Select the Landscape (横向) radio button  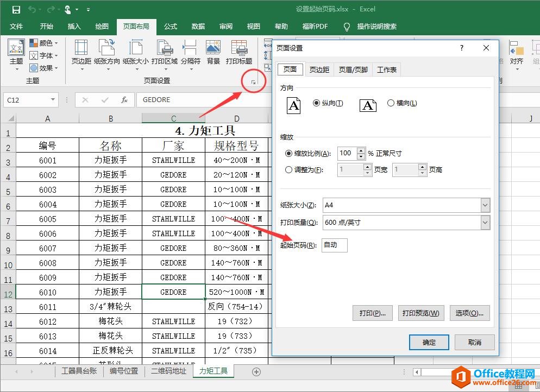point(391,103)
